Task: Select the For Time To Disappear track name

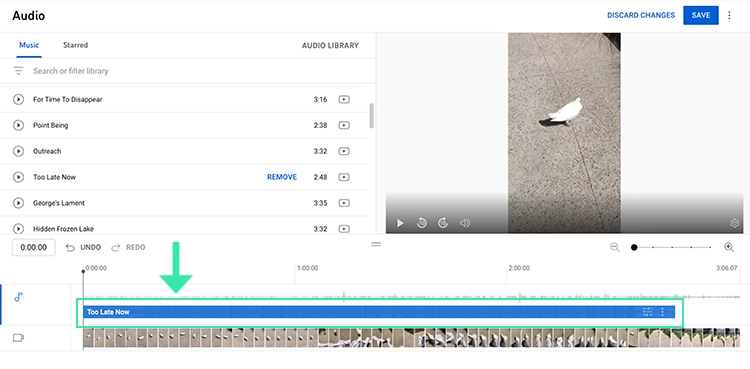Action: (x=67, y=100)
